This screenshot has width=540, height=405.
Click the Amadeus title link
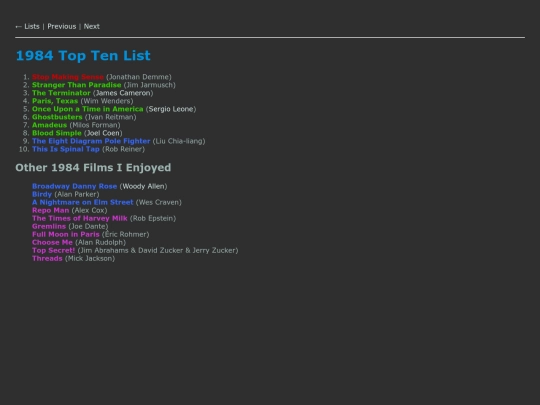[49, 125]
